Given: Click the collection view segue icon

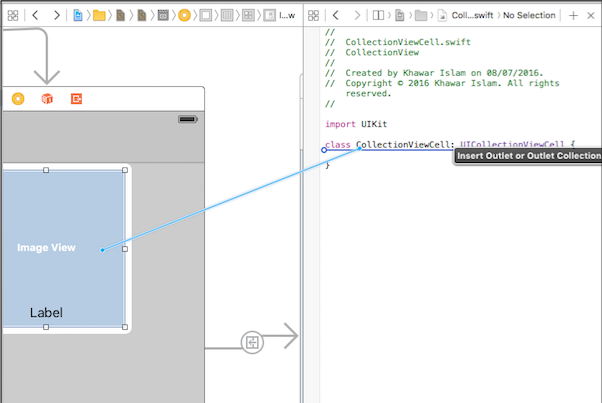Looking at the screenshot, I should coord(252,343).
